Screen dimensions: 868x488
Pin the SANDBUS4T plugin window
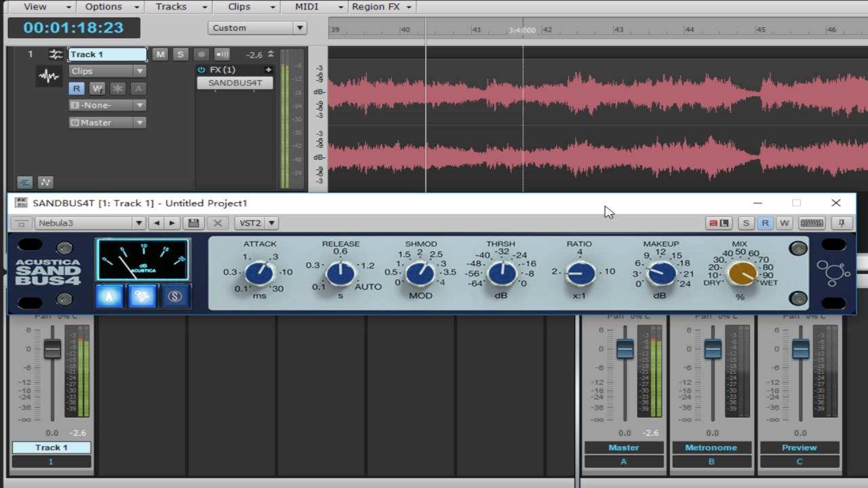[842, 223]
